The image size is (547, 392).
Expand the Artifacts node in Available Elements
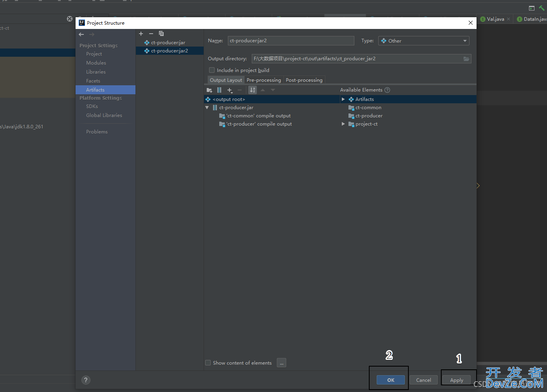pos(343,99)
